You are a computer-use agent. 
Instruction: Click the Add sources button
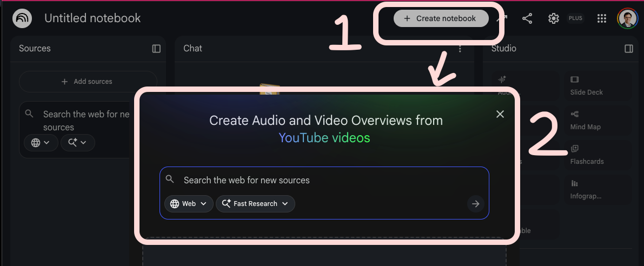click(88, 81)
